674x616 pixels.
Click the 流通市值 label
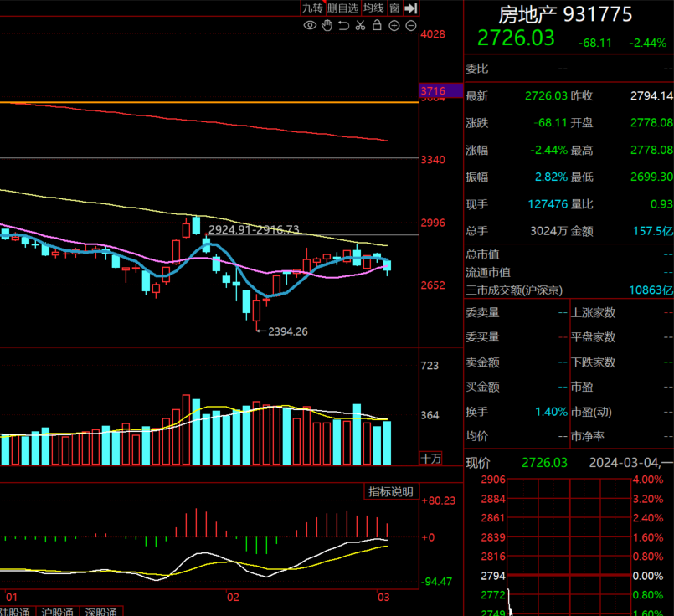click(488, 273)
